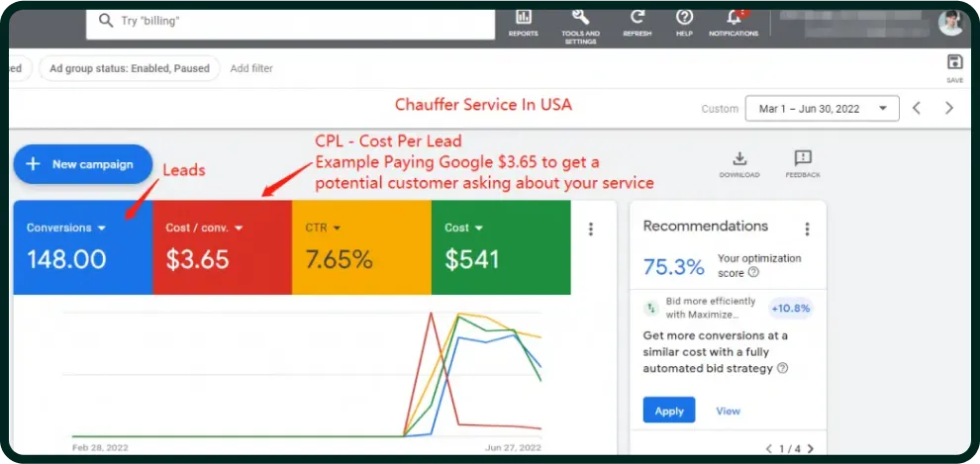Viewport: 980px width, 464px height.
Task: Click the Download icon
Action: pos(739,158)
